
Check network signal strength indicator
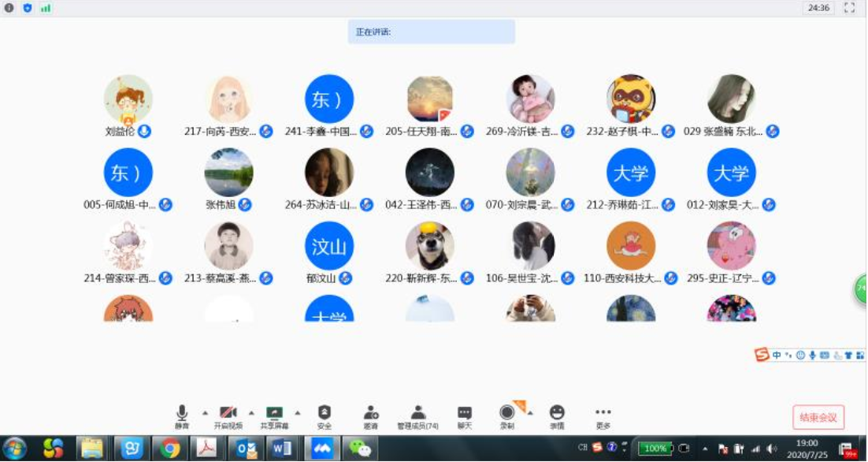(x=46, y=8)
